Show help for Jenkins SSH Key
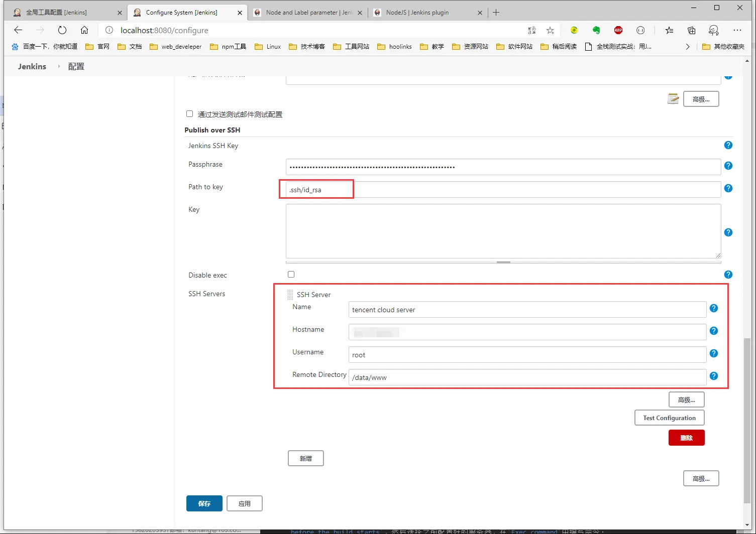The image size is (756, 534). pyautogui.click(x=728, y=145)
